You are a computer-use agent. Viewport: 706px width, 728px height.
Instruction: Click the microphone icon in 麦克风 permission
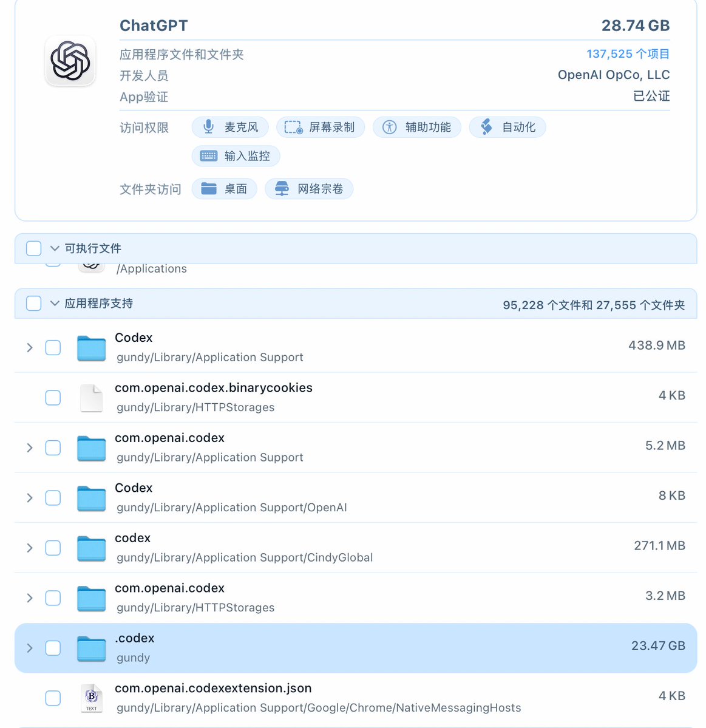click(209, 127)
